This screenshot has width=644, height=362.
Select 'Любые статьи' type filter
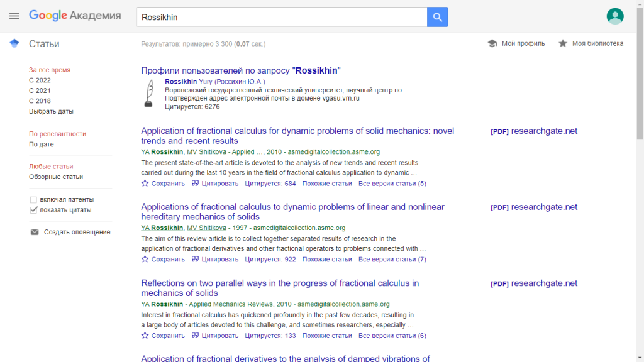[x=51, y=166]
